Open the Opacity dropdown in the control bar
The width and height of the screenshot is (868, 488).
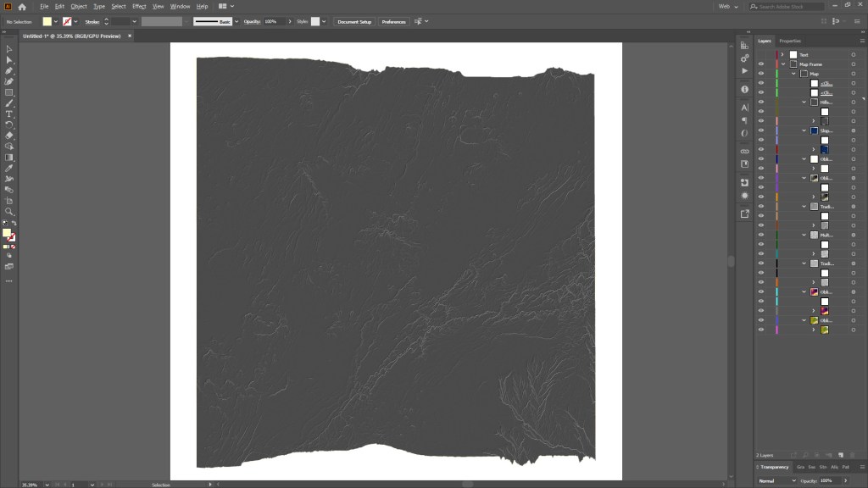(x=289, y=21)
